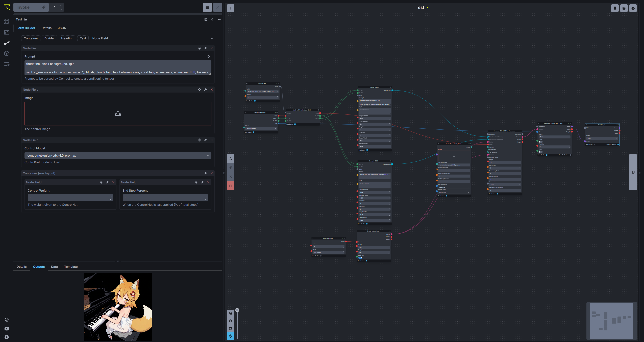644x342 pixels.
Task: Open the Scheduler dropdown showing Euler
Action: pos(505,185)
